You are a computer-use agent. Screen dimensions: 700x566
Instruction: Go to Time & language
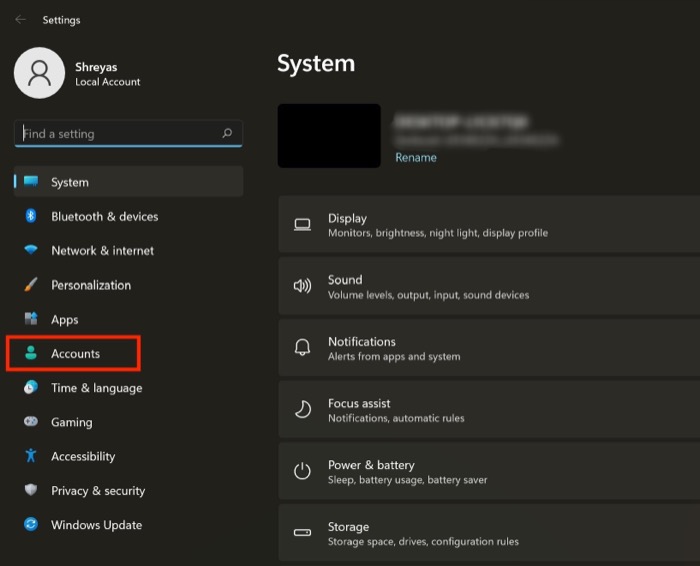[129, 388]
